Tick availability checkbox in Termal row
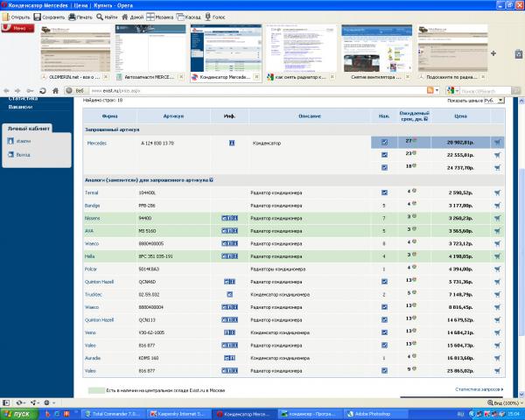The image size is (525, 420). pyautogui.click(x=384, y=192)
